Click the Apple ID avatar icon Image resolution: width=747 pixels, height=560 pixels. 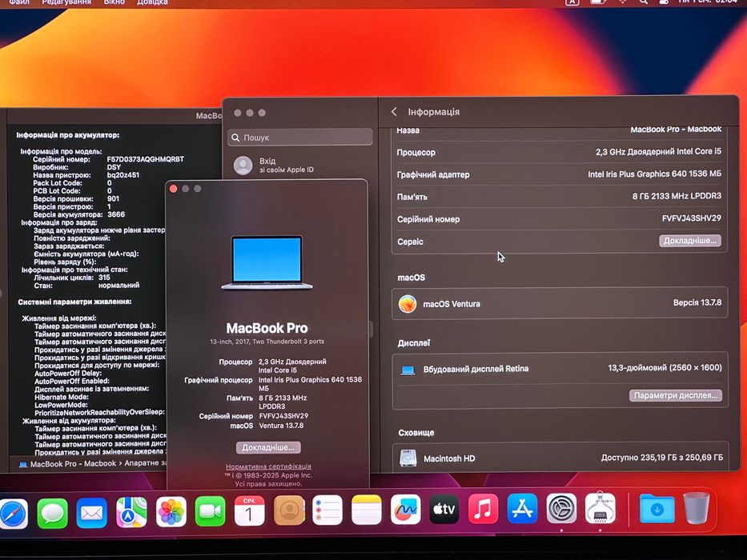pyautogui.click(x=243, y=166)
